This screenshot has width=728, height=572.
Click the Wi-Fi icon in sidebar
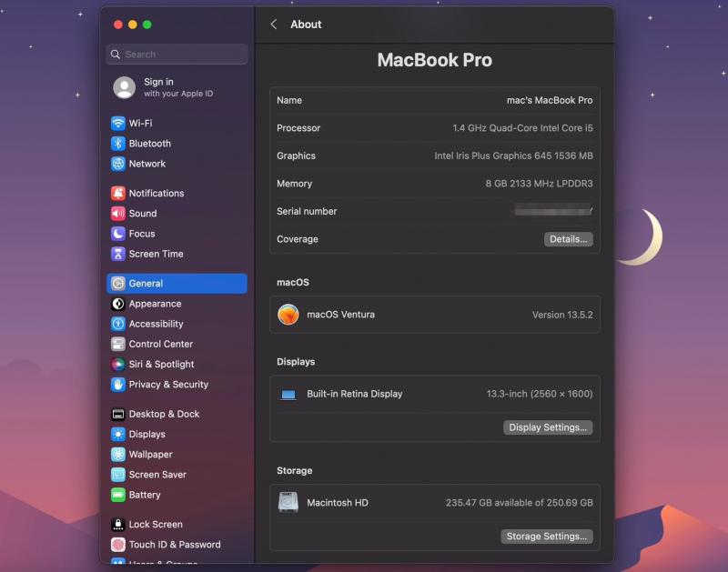coord(118,123)
